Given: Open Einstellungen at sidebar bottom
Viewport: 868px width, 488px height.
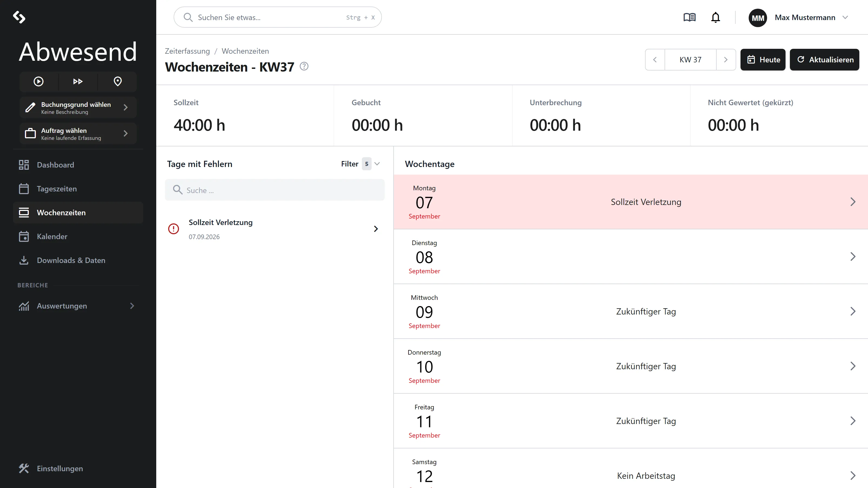Looking at the screenshot, I should [78, 469].
